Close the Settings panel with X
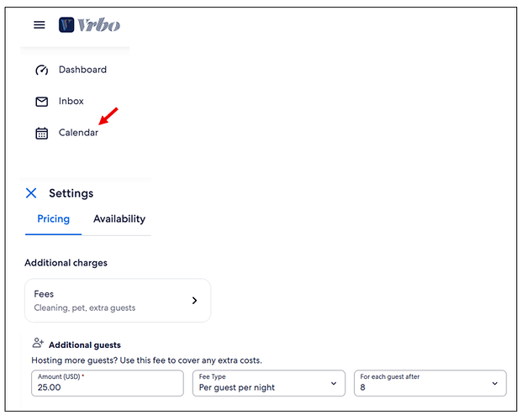 pos(31,193)
